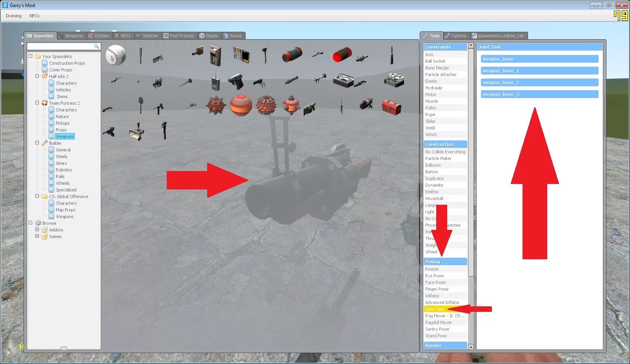Spawn the baseball prop thumbnail

click(x=116, y=55)
